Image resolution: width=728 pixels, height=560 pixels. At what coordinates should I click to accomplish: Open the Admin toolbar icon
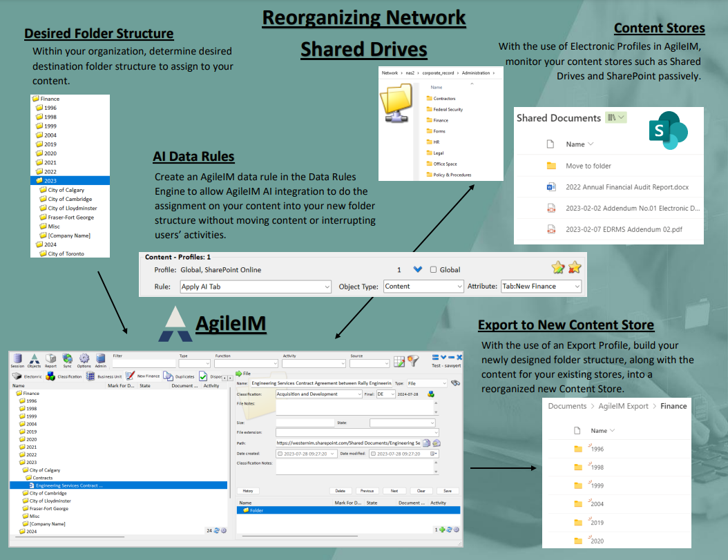click(101, 360)
